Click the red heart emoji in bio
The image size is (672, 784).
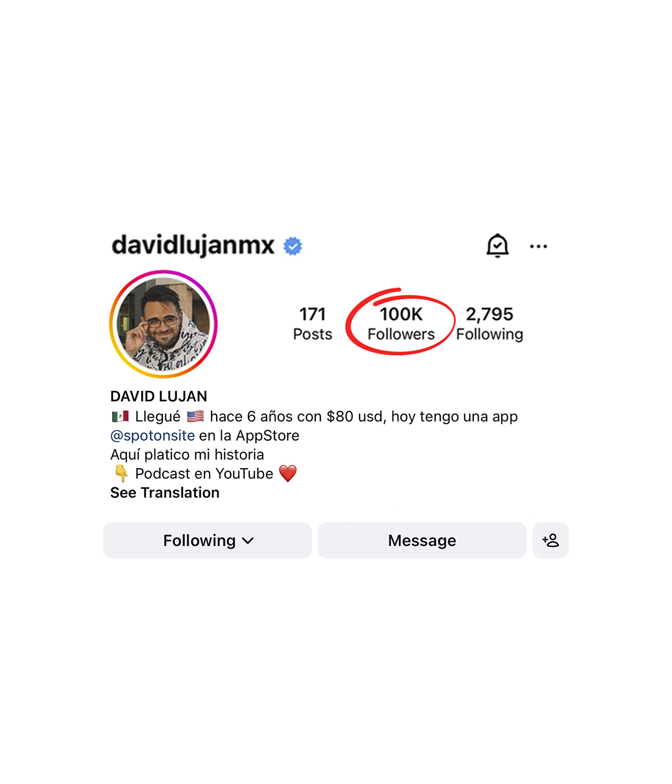(x=288, y=474)
